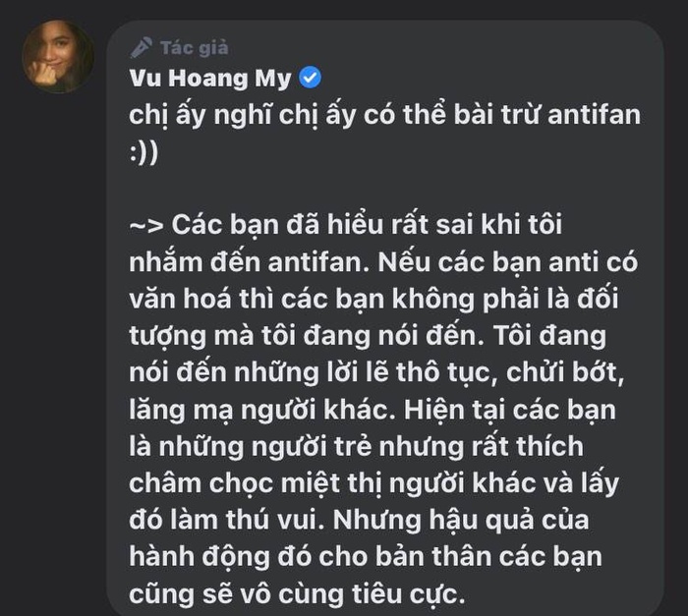Click the phrase "lời lẽ thô tục"
Viewport: 688px width, 616px height.
click(411, 372)
